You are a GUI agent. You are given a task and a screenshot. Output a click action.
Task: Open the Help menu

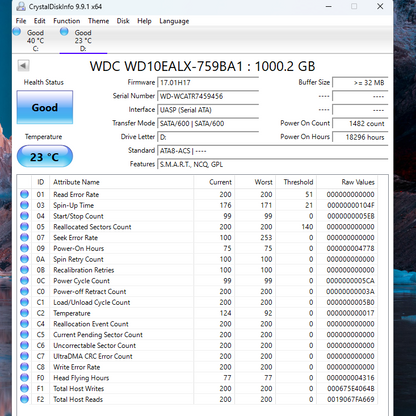tap(144, 21)
